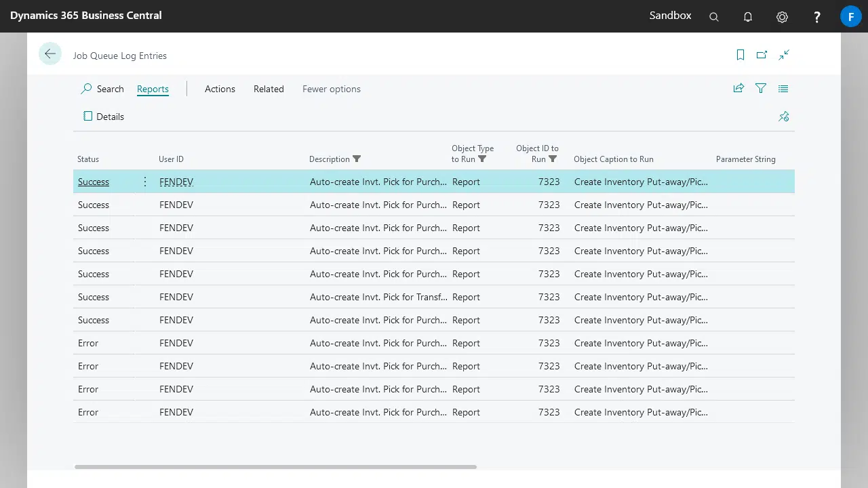Open the Related menu

point(269,89)
